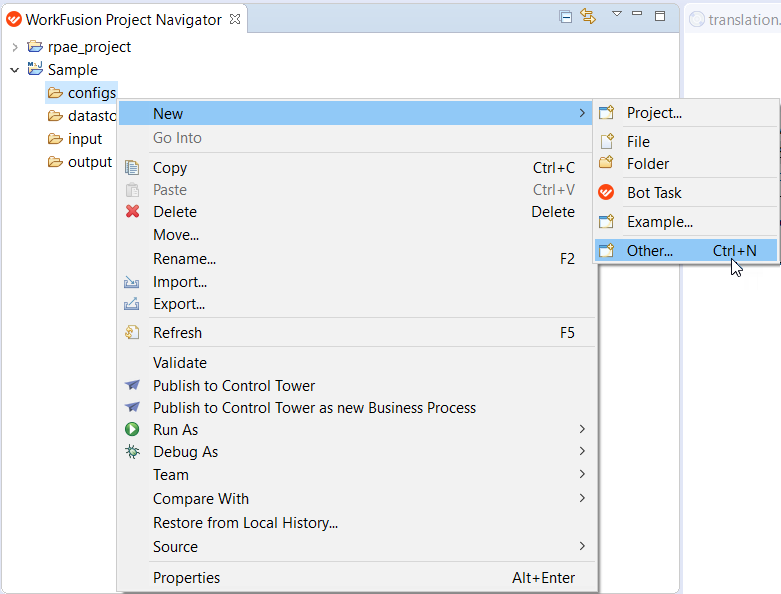Image resolution: width=781 pixels, height=594 pixels.
Task: Click the WorkFusion logo icon on tab
Action: [x=14, y=19]
